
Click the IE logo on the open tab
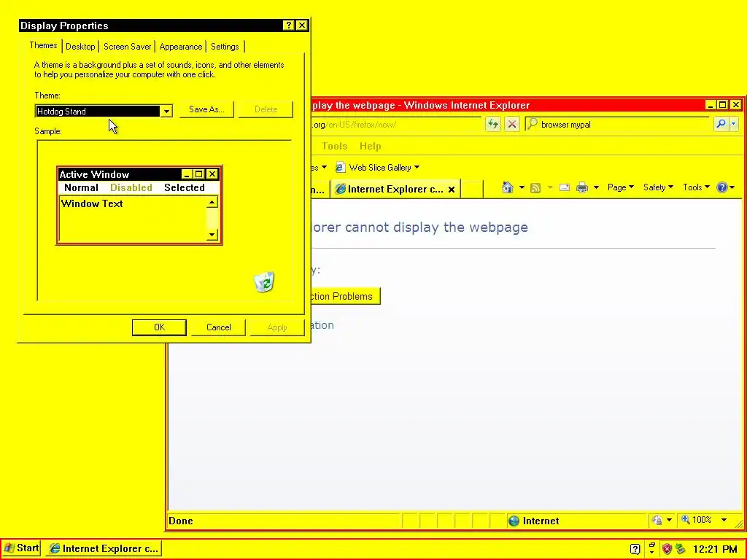click(x=341, y=189)
